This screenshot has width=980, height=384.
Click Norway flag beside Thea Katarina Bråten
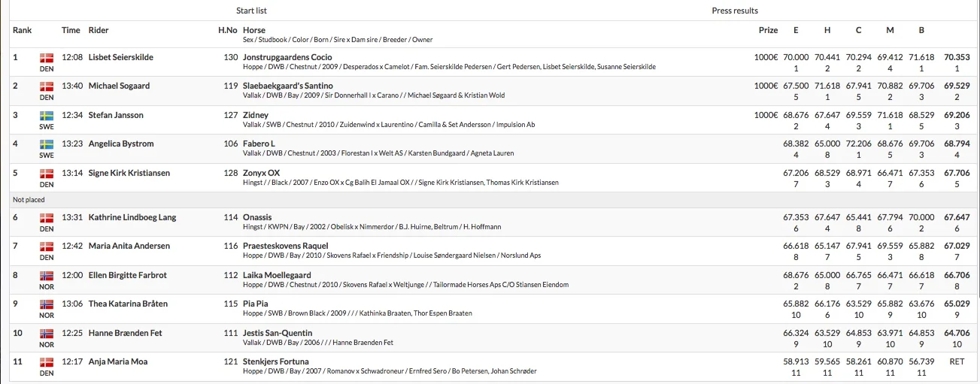point(47,304)
